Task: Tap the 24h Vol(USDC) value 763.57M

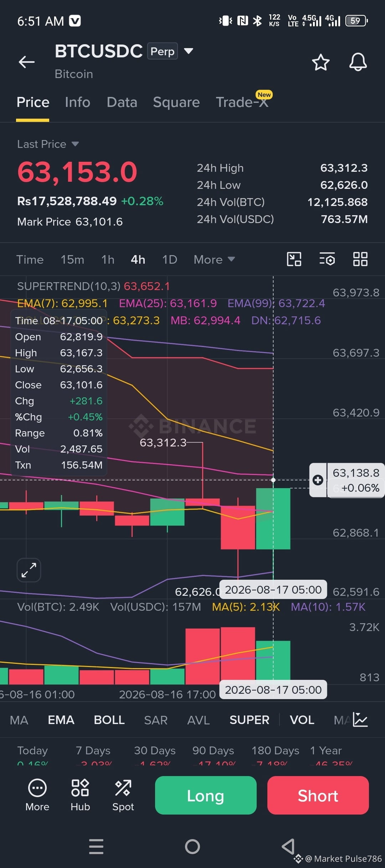Action: [344, 219]
